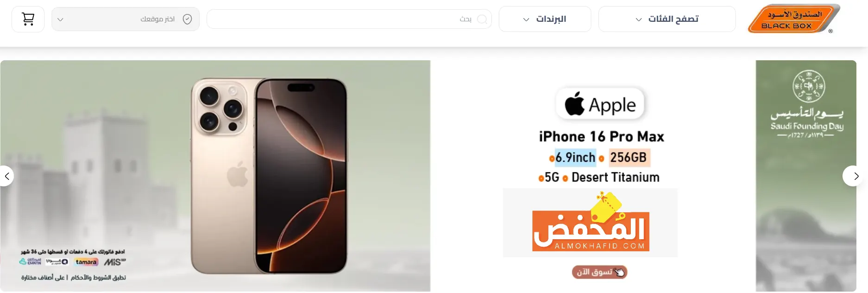
Task: Click the Almokhafid discount logo
Action: (591, 223)
